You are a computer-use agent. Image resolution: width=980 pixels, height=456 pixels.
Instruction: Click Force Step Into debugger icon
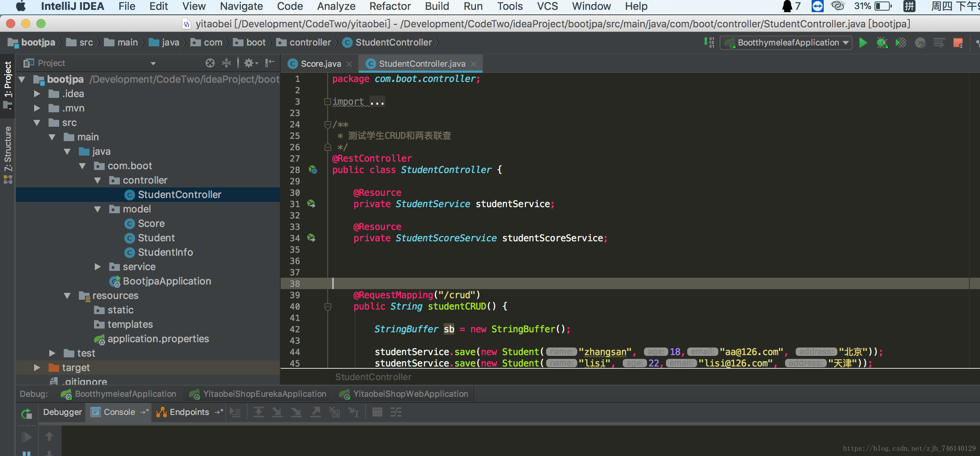tap(296, 412)
